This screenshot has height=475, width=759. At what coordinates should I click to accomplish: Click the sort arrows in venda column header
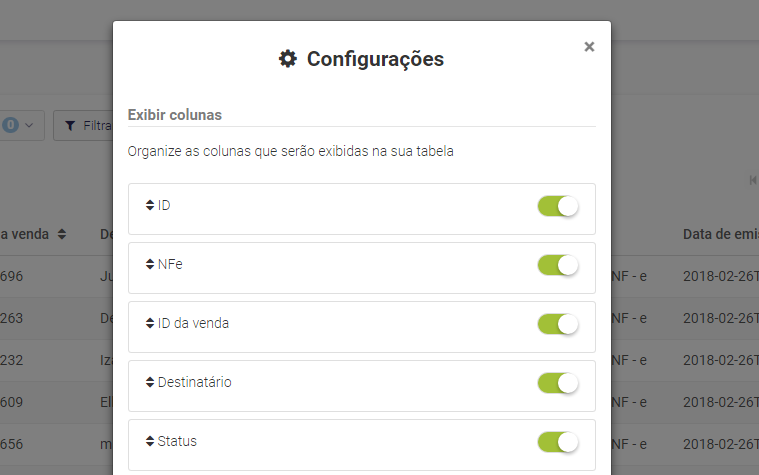pyautogui.click(x=61, y=234)
